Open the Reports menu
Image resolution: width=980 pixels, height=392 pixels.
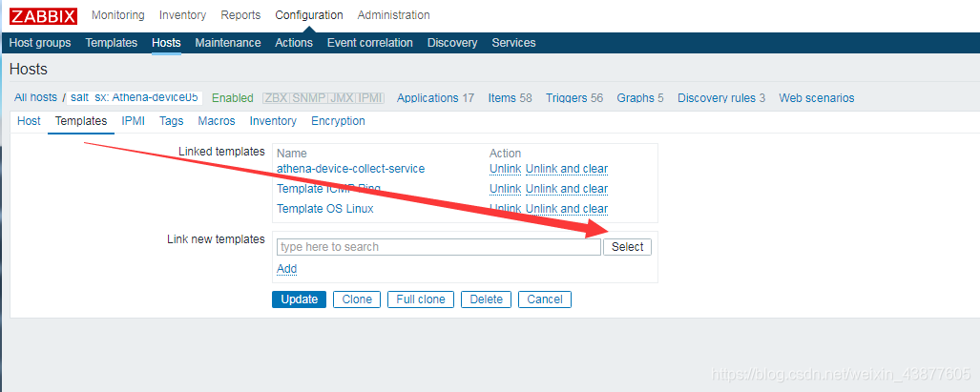click(240, 15)
